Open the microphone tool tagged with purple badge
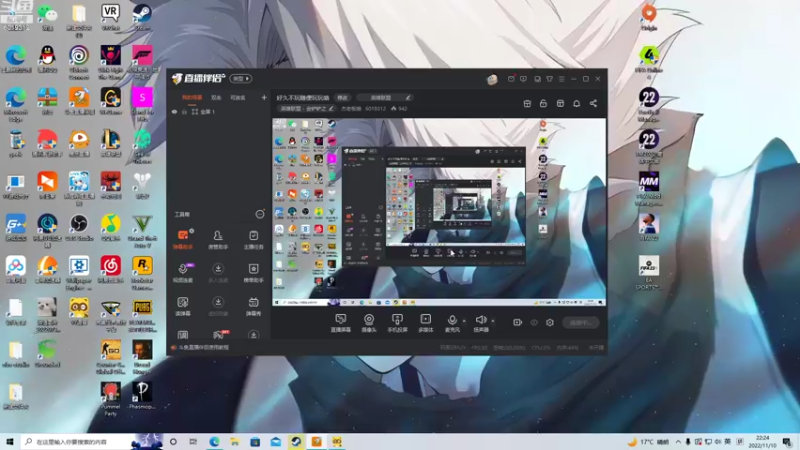Screen dimensions: 800x450 point(183,272)
